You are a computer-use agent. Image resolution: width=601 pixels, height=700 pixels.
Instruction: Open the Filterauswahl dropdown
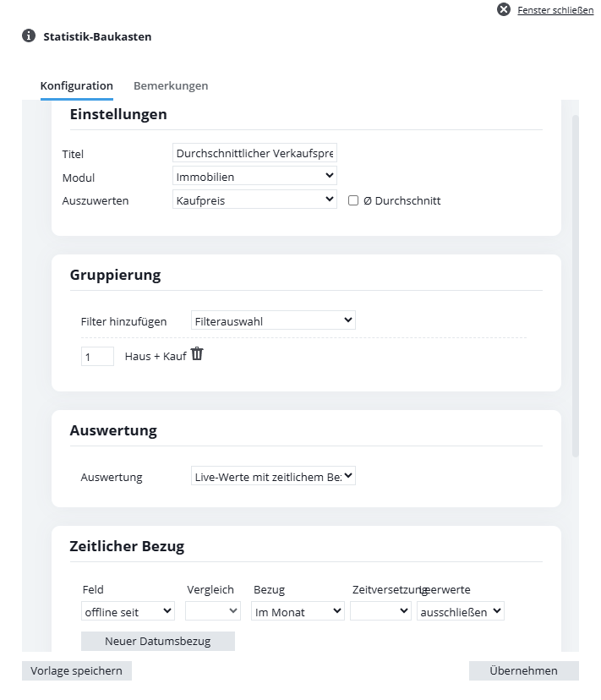[273, 320]
